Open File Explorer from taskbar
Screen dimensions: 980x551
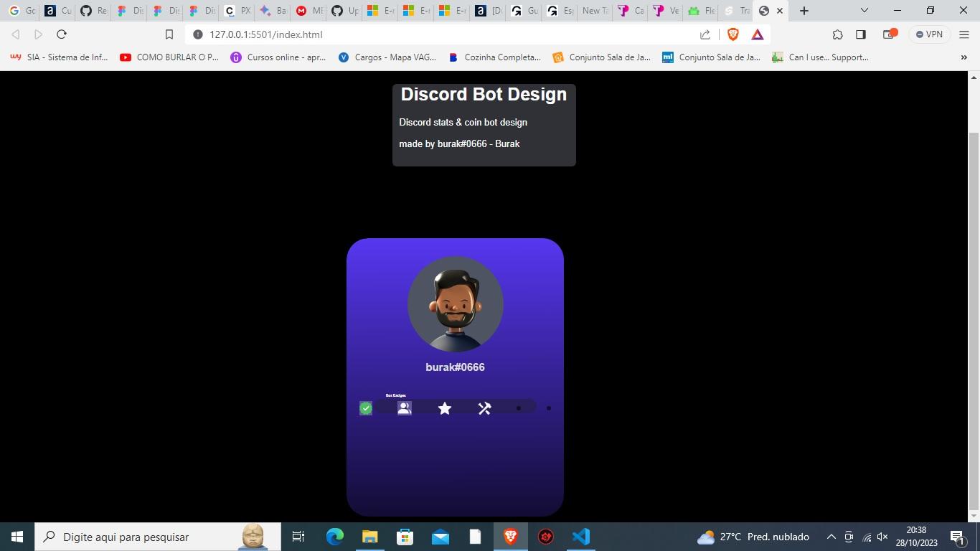[x=369, y=537]
